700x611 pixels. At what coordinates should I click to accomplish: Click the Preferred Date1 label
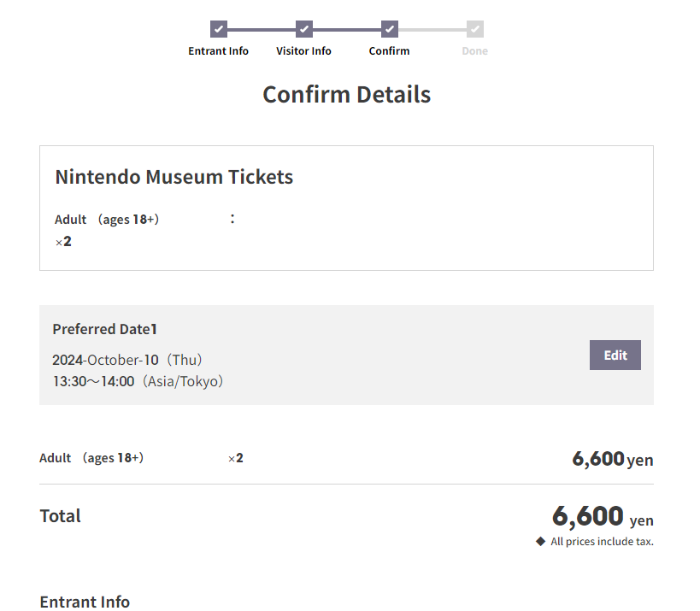(105, 329)
